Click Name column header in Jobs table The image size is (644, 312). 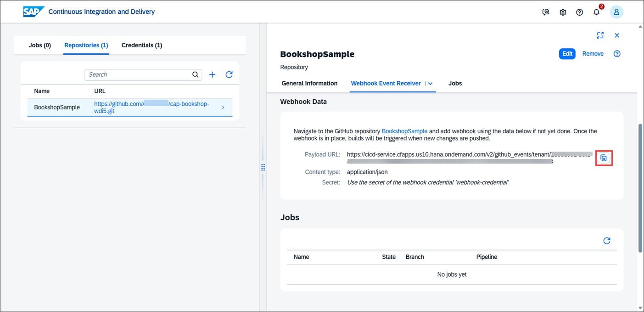point(302,257)
